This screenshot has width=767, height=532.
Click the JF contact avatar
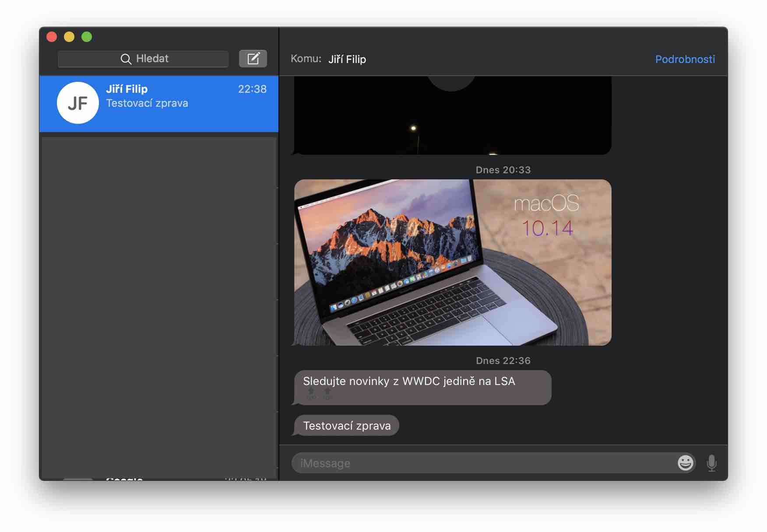point(78,103)
